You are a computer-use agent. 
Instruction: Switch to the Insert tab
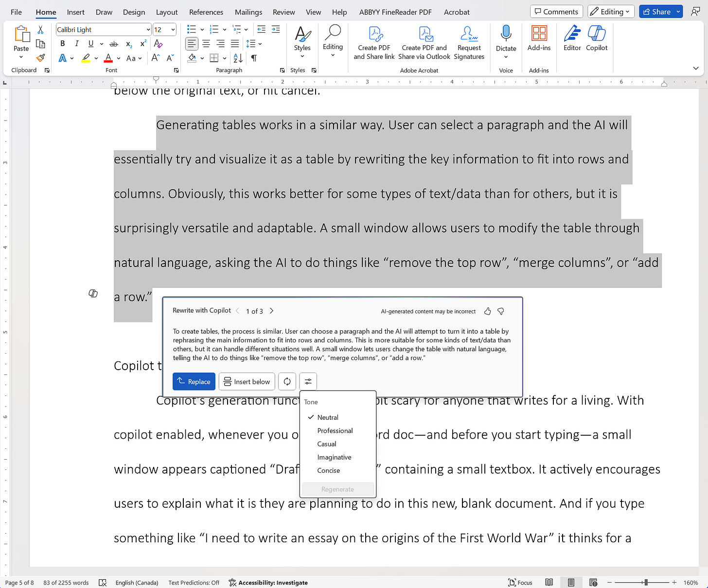point(75,12)
